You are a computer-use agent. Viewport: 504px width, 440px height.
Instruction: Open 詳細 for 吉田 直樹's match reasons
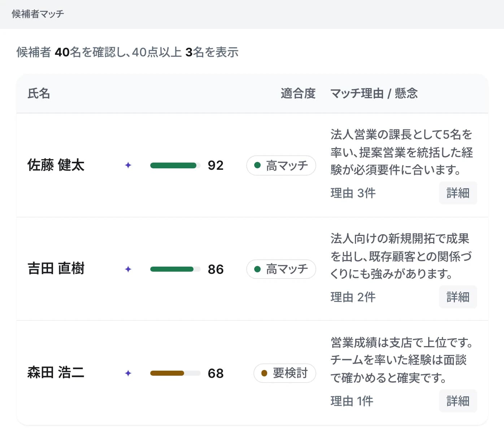(x=458, y=297)
